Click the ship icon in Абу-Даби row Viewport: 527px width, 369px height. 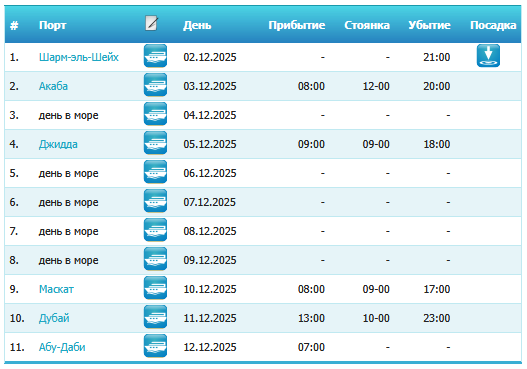tap(155, 346)
